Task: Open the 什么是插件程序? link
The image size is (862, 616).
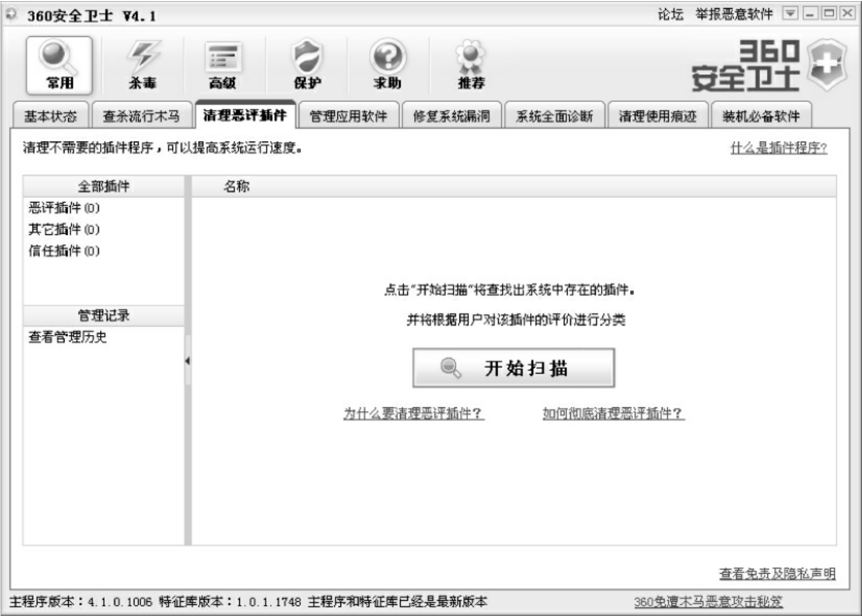Action: pos(779,148)
